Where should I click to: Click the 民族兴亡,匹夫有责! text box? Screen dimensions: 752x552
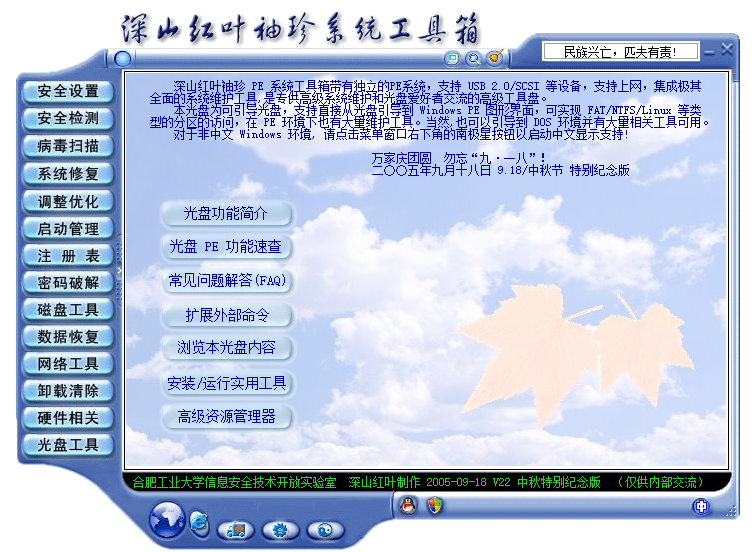pyautogui.click(x=621, y=51)
